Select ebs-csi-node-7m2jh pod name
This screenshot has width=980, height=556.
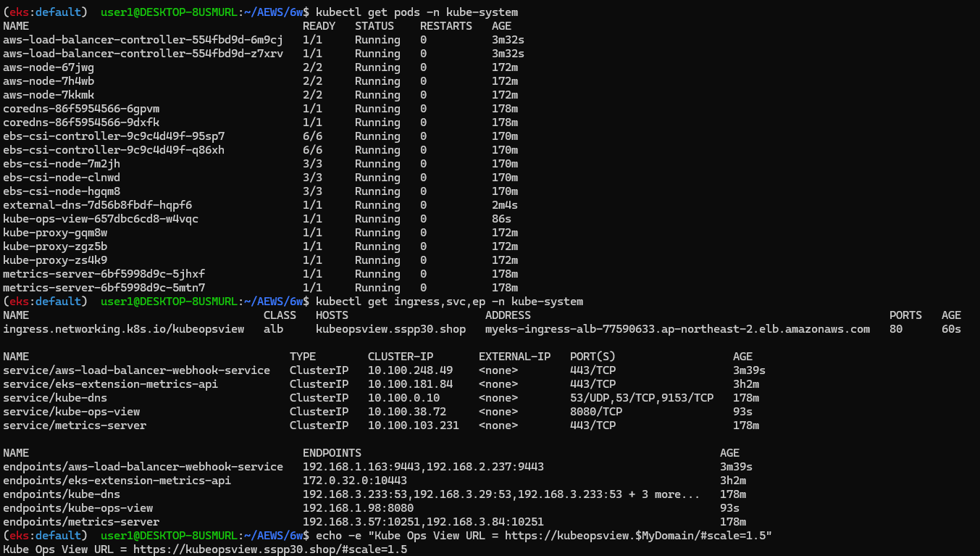coord(62,164)
